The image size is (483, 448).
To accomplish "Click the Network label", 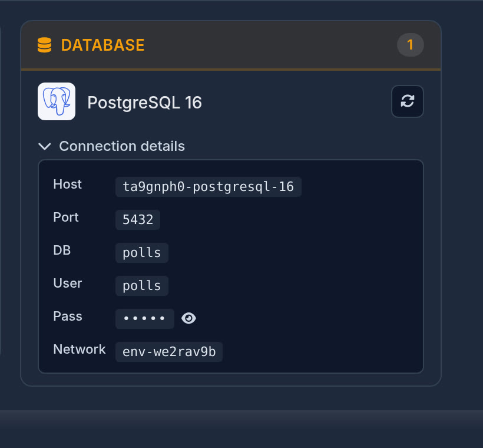I will (80, 350).
